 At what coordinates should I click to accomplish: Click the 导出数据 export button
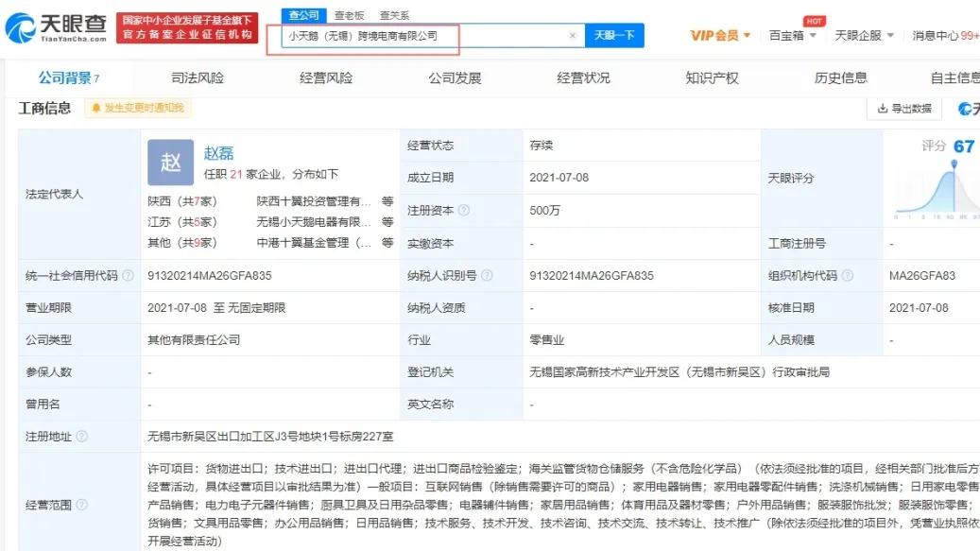click(904, 109)
